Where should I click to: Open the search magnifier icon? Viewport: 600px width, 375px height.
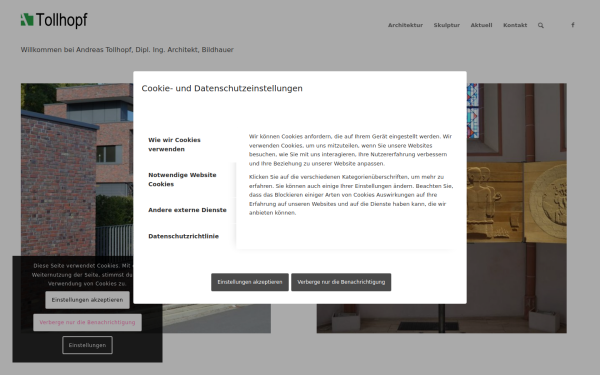click(x=541, y=25)
